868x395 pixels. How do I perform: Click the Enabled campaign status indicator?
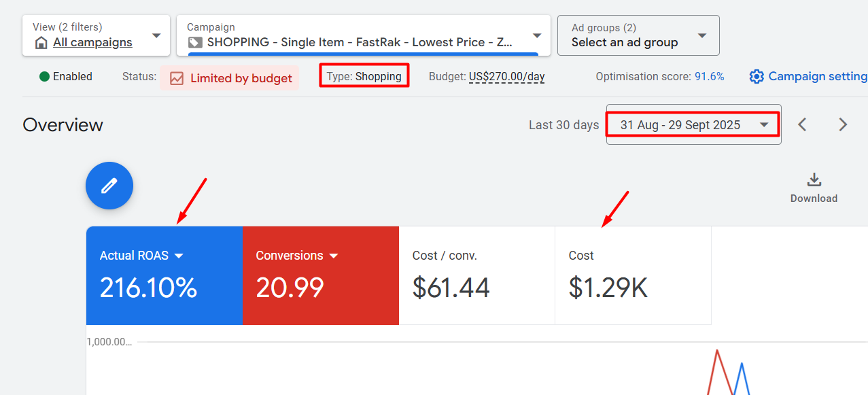66,77
